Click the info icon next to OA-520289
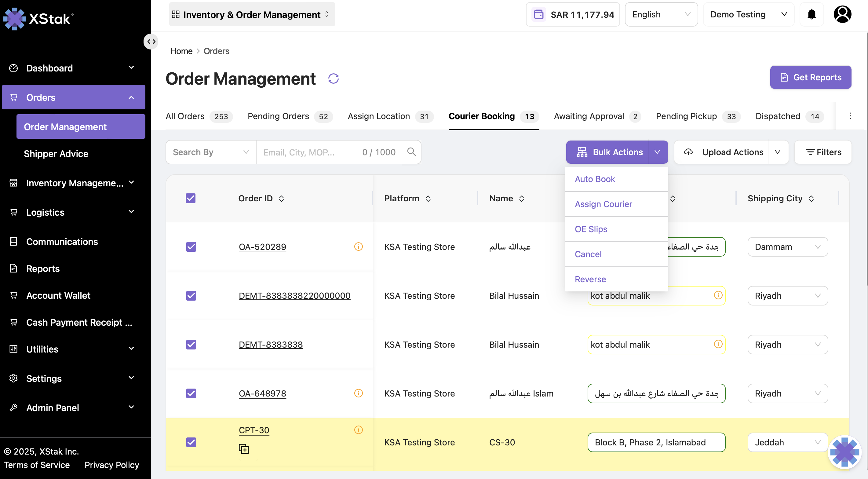Image resolution: width=868 pixels, height=479 pixels. coord(359,247)
